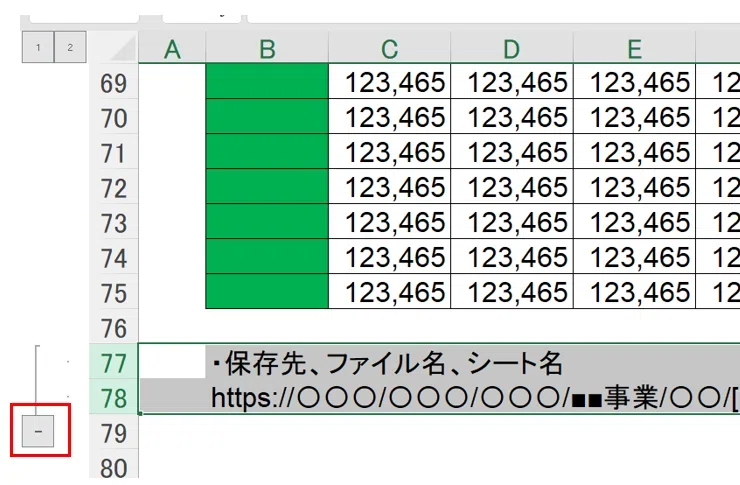
Task: Select row 78 header
Action: (114, 396)
